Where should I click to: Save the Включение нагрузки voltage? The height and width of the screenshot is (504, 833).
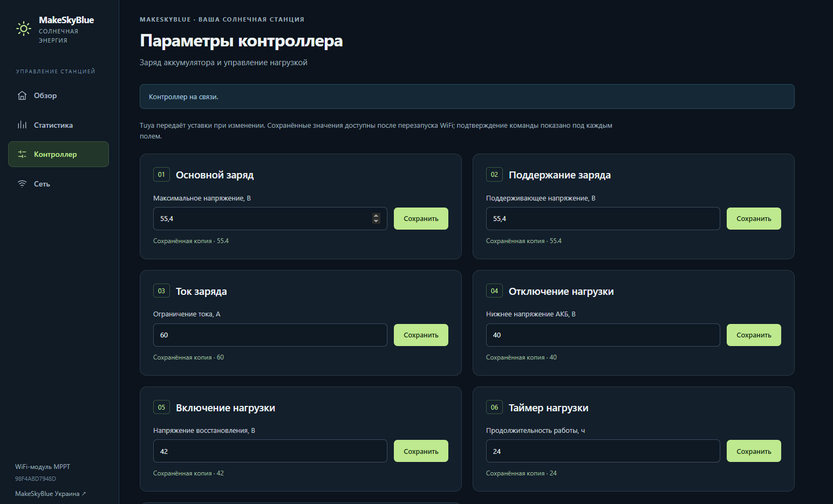coord(421,451)
